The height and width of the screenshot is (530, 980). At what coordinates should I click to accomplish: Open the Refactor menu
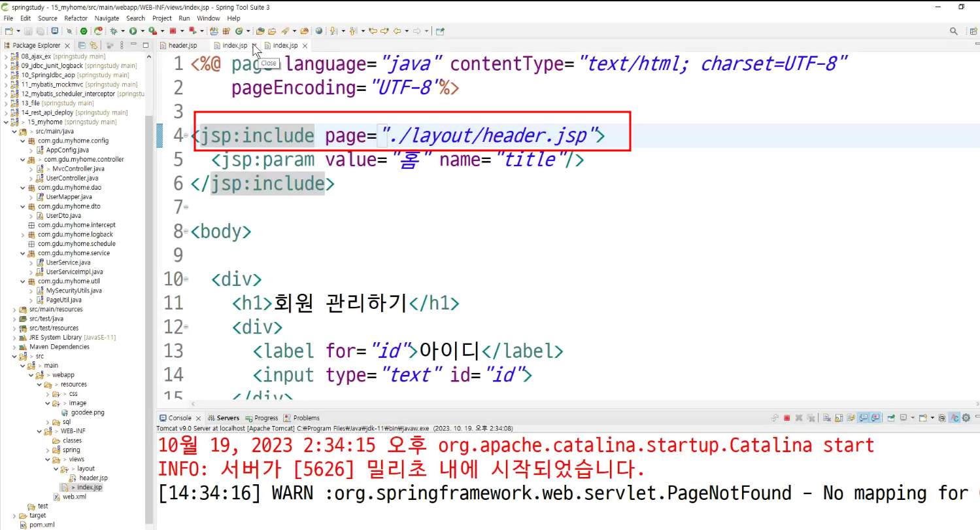click(76, 18)
